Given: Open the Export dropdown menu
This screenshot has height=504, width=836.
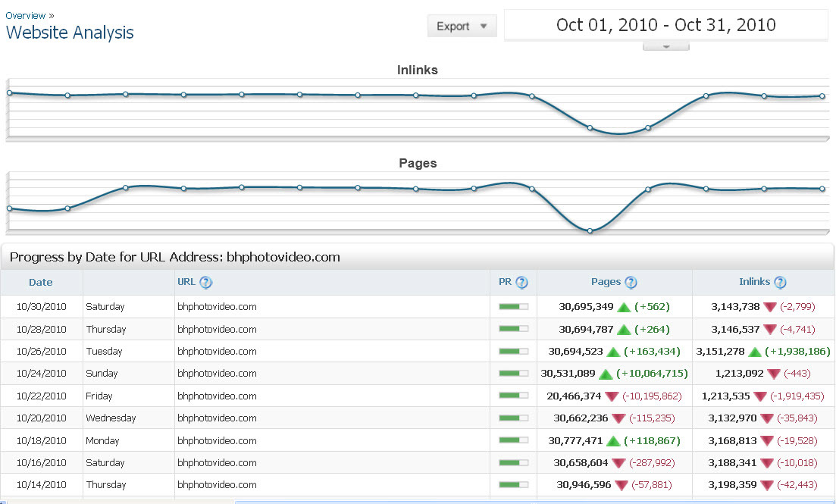Looking at the screenshot, I should pos(462,26).
